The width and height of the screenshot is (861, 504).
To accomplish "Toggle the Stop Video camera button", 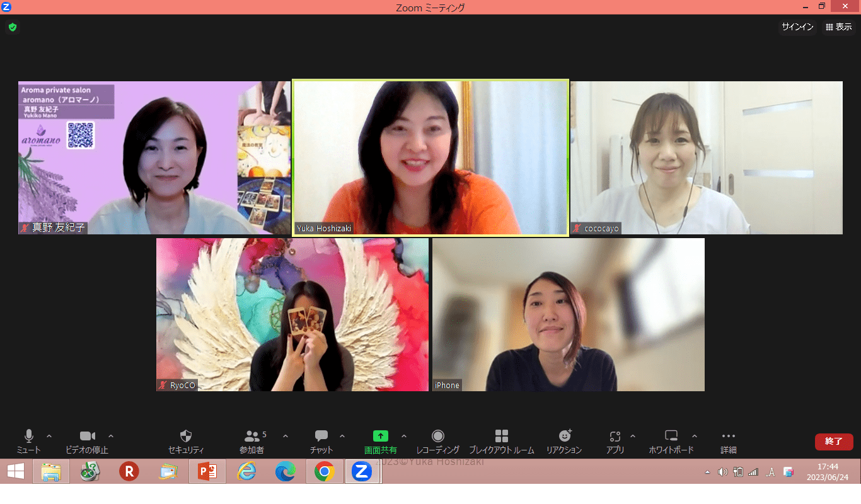I will 88,436.
